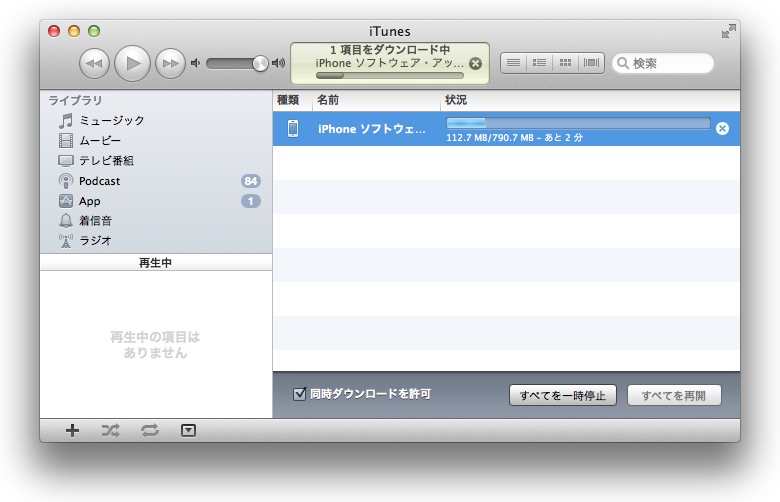
Task: Click すべてを再開 button
Action: 673,395
